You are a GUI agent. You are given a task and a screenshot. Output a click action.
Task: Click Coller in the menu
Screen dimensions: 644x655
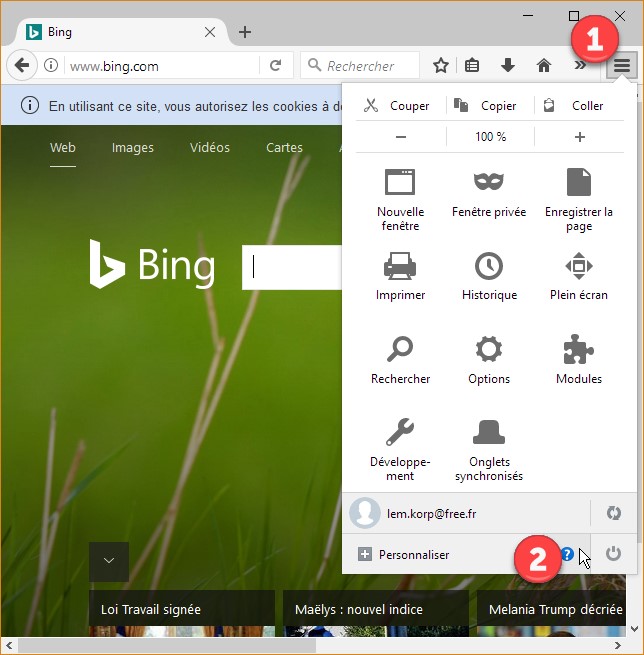[x=574, y=106]
